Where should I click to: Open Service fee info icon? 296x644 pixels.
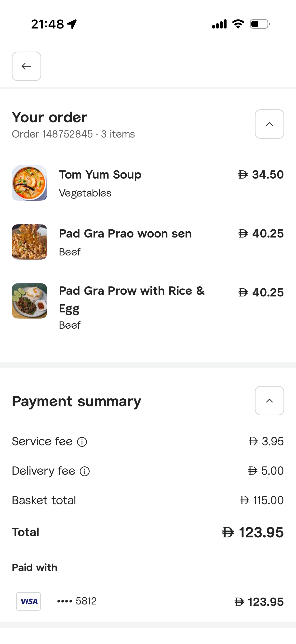(x=82, y=442)
